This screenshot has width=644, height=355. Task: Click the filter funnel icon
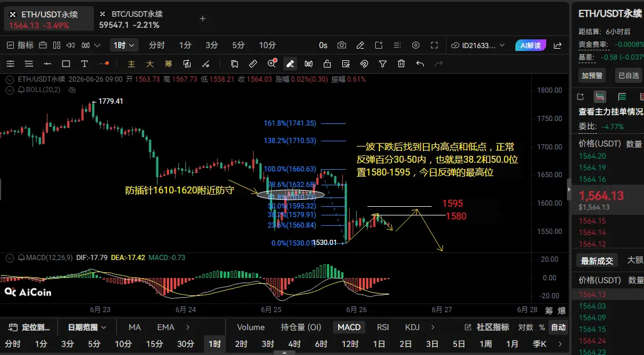(383, 64)
